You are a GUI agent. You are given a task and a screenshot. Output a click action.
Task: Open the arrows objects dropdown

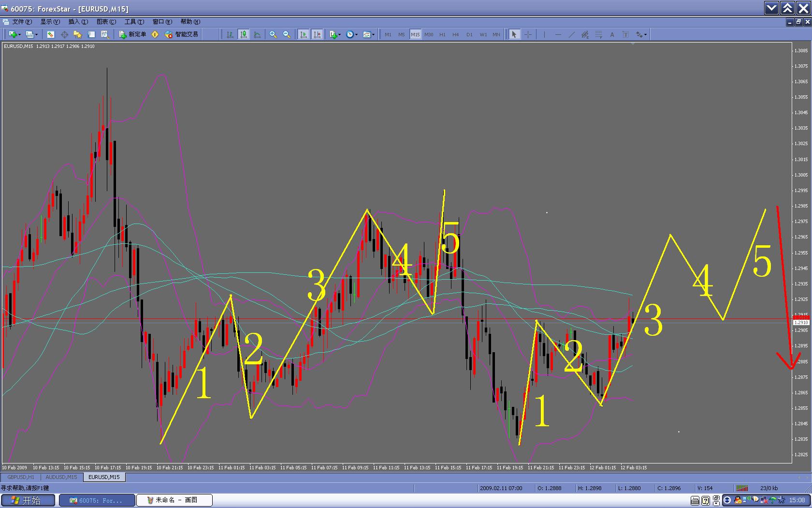click(641, 34)
